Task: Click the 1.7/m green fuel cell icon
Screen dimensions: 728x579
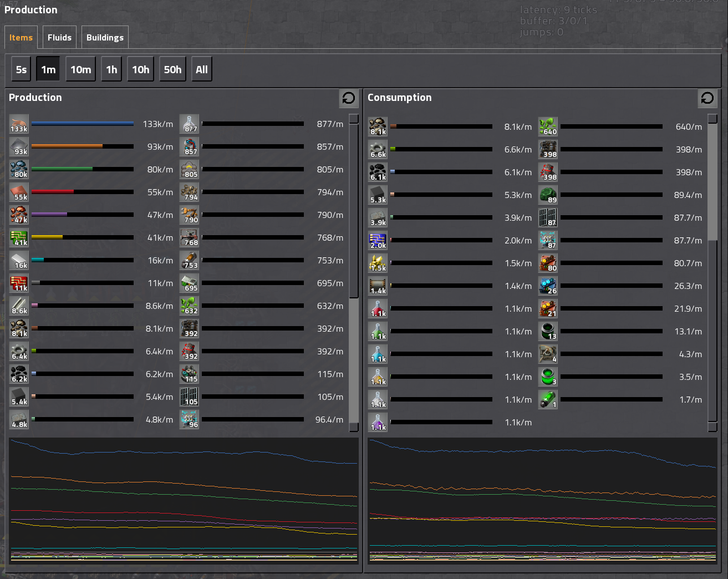Action: click(x=548, y=400)
